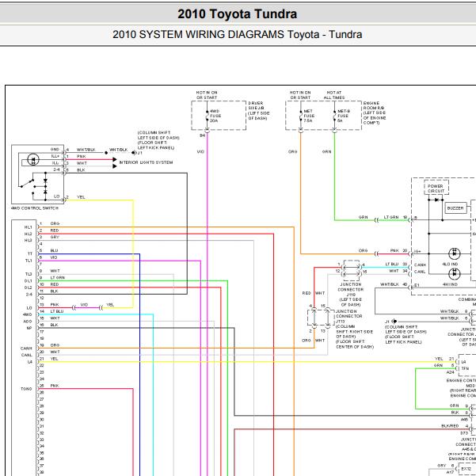Image resolution: width=476 pixels, height=476 pixels.
Task: Click the POWER CIRCUIT block
Action: (436, 188)
